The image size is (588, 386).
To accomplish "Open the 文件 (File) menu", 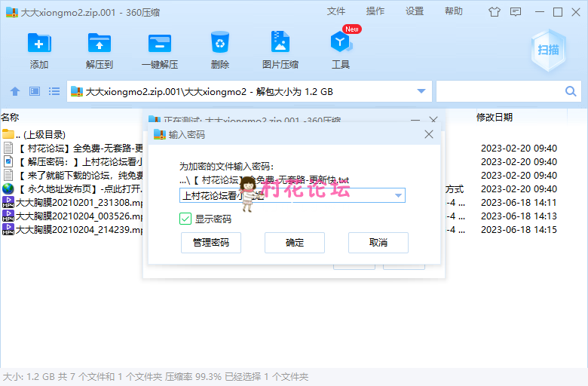I will click(336, 11).
